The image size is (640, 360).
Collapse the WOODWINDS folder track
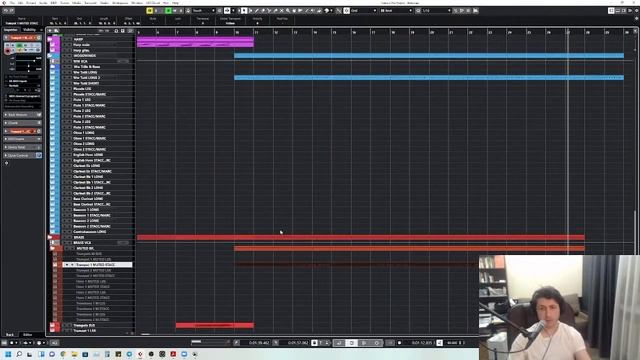click(49, 56)
